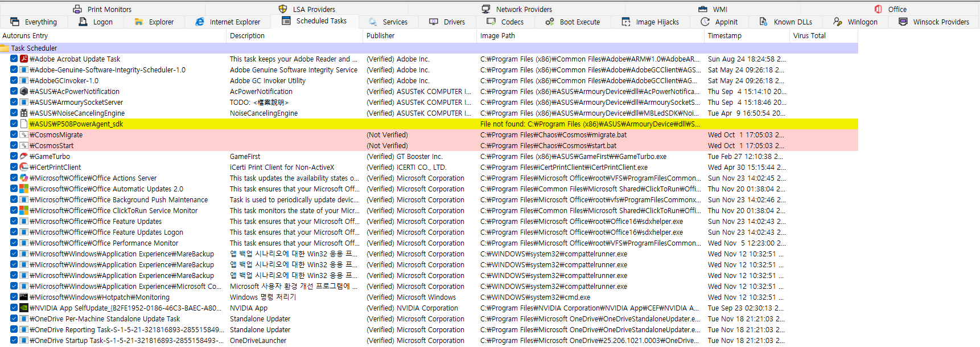The width and height of the screenshot is (980, 347).
Task: Click the OneDriveLauncher description cell
Action: coord(258,341)
